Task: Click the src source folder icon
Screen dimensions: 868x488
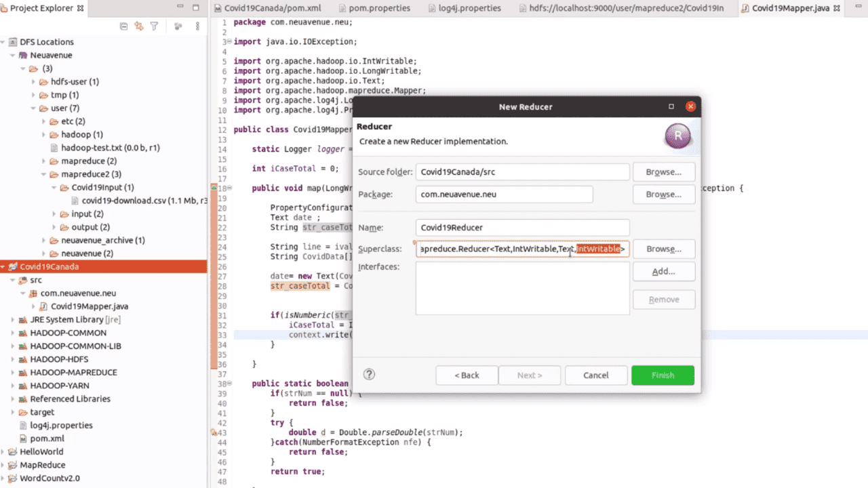Action: pyautogui.click(x=23, y=280)
